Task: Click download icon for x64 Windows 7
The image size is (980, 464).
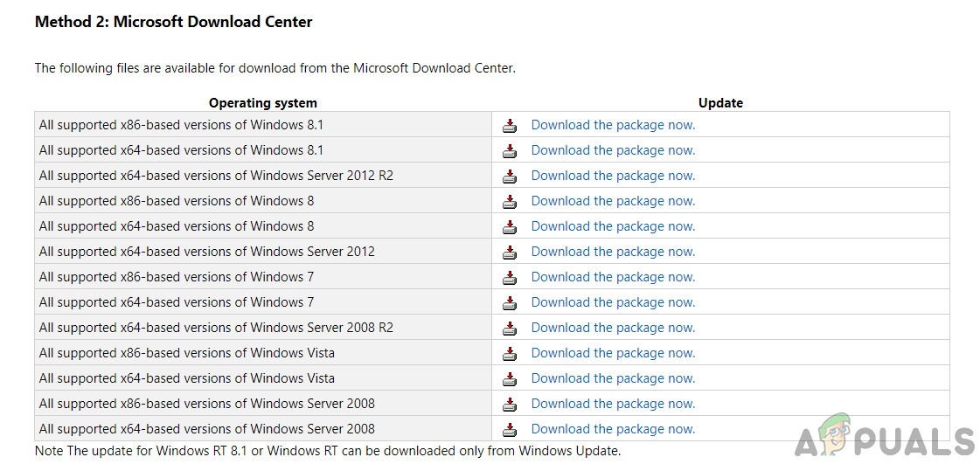Action: pyautogui.click(x=510, y=303)
